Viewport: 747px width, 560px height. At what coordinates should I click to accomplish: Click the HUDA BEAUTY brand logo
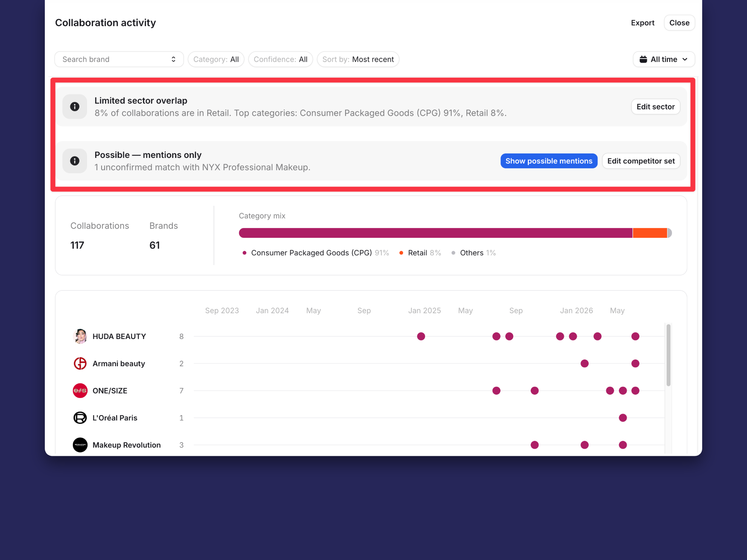[x=80, y=336]
